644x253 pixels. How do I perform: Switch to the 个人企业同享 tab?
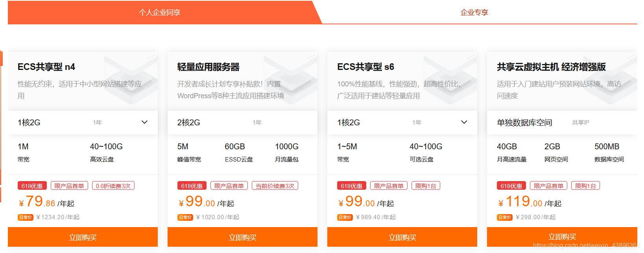click(x=160, y=13)
